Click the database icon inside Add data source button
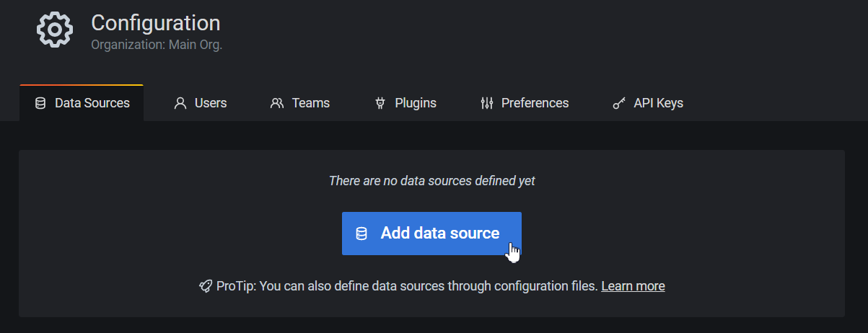Viewport: 868px width, 333px height. [361, 234]
